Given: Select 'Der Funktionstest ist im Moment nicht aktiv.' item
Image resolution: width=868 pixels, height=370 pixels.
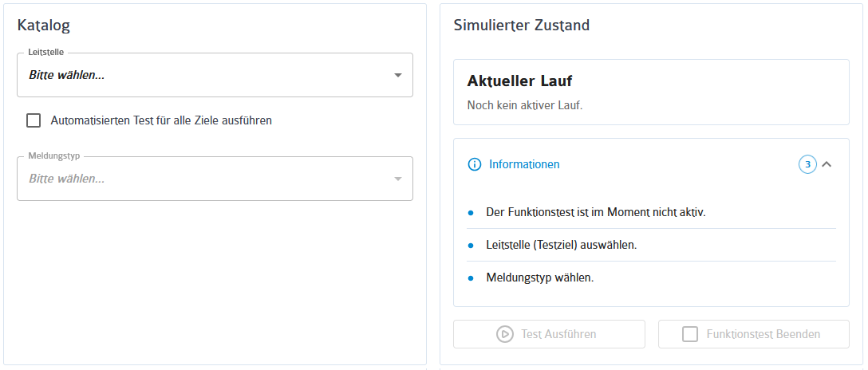Looking at the screenshot, I should click(x=651, y=212).
